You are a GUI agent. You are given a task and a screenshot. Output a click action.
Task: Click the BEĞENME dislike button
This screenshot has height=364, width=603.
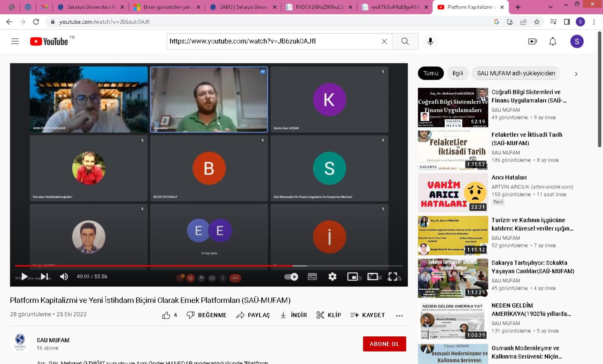click(206, 315)
